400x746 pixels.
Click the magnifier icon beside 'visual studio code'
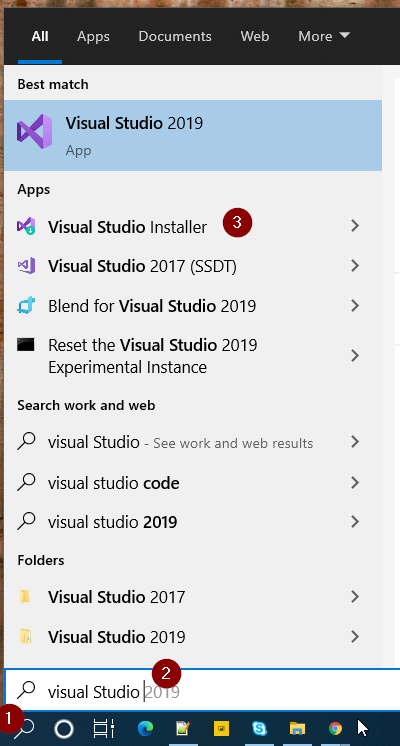[x=26, y=482]
